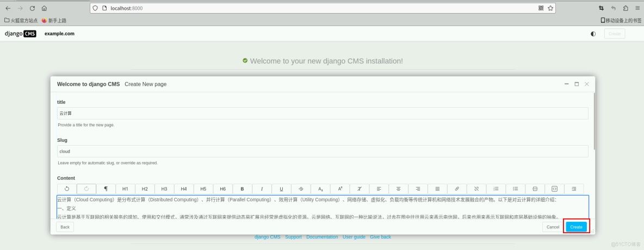Insert a link with the chain icon
The height and width of the screenshot is (250, 644).
coord(457,189)
